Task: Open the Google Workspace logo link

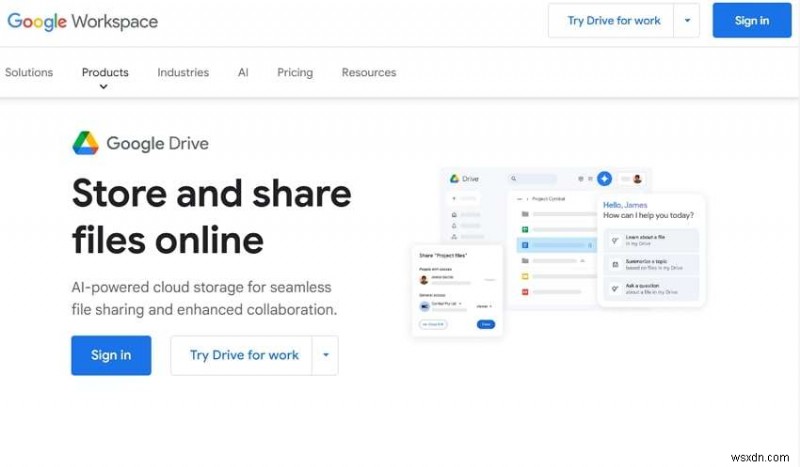Action: point(83,21)
